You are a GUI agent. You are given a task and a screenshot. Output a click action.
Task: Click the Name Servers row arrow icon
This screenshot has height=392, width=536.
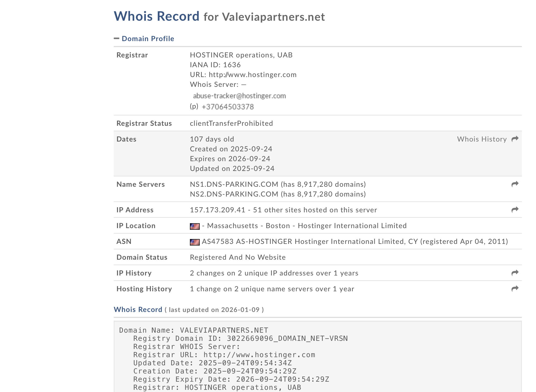515,184
